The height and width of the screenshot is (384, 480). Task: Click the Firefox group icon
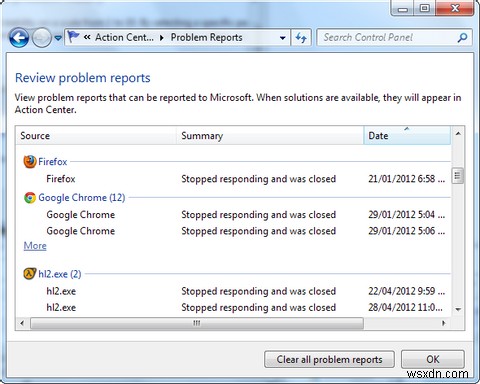(x=30, y=162)
